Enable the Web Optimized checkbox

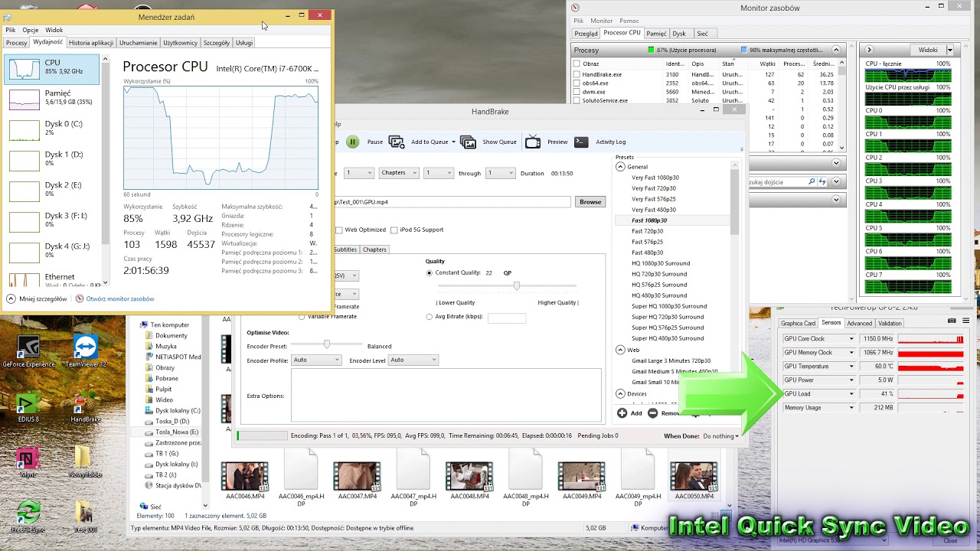point(339,230)
